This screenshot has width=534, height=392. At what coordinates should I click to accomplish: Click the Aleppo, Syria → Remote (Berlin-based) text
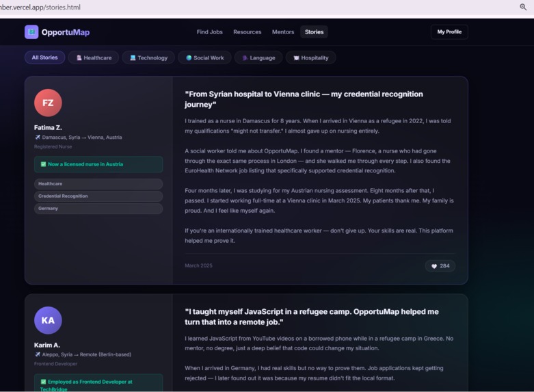[x=87, y=354]
